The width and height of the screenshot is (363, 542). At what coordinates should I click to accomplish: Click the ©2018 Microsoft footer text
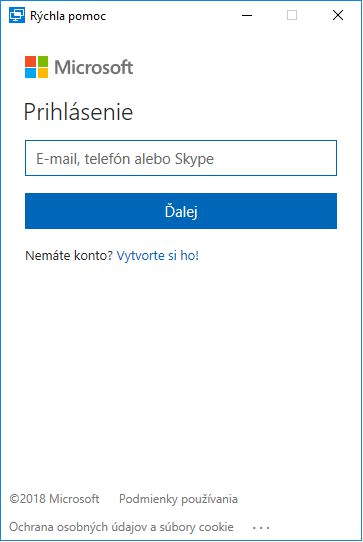pos(54,499)
